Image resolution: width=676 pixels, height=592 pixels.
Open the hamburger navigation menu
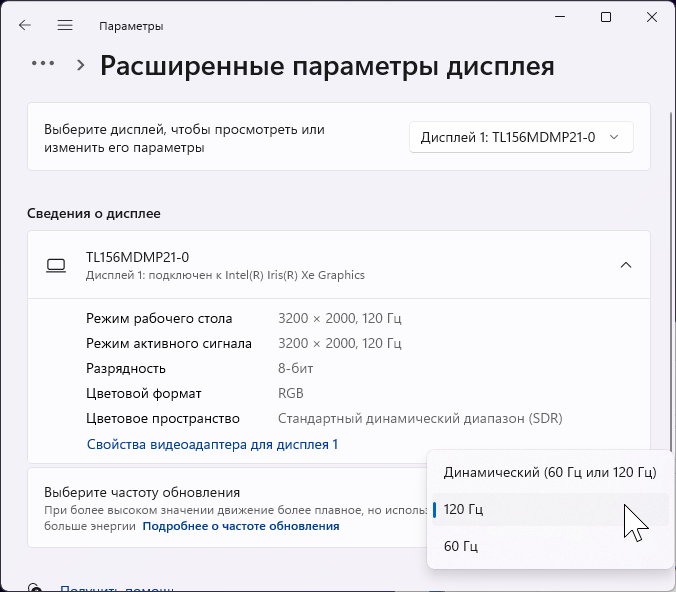coord(65,25)
